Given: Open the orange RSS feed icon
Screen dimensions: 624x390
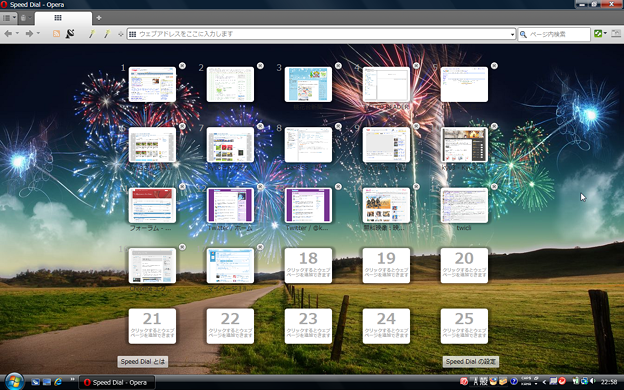Looking at the screenshot, I should point(57,34).
